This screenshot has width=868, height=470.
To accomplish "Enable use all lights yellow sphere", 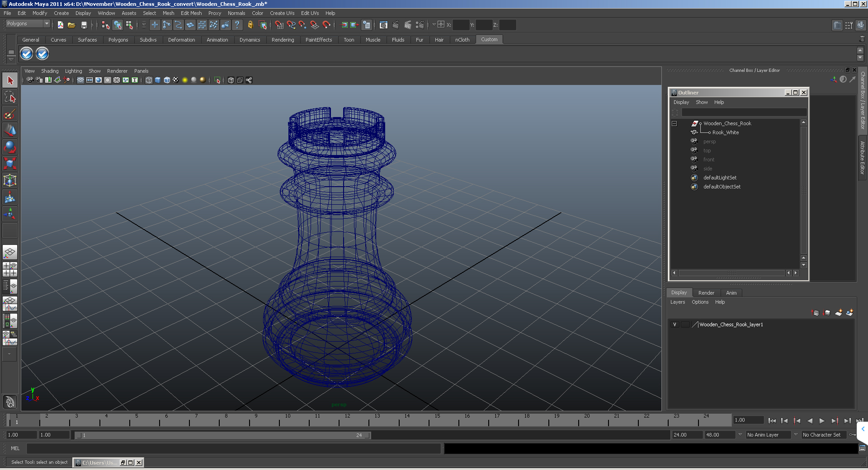I will pyautogui.click(x=185, y=80).
